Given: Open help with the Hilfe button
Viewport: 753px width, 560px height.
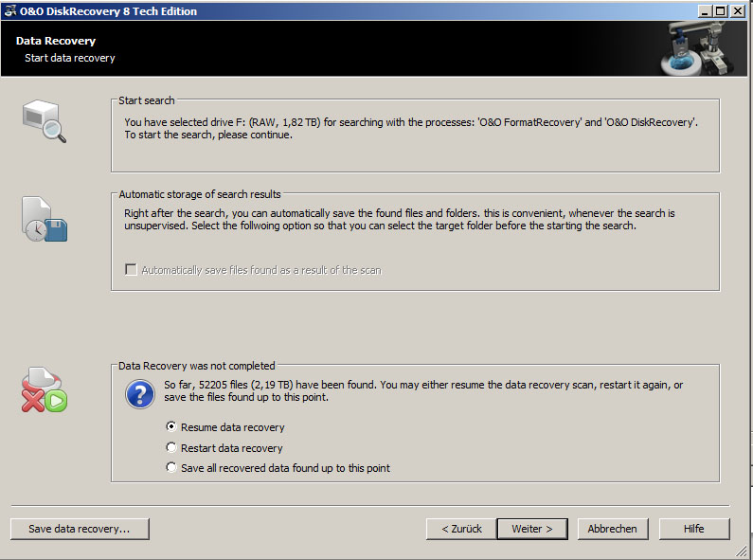Looking at the screenshot, I should point(694,529).
